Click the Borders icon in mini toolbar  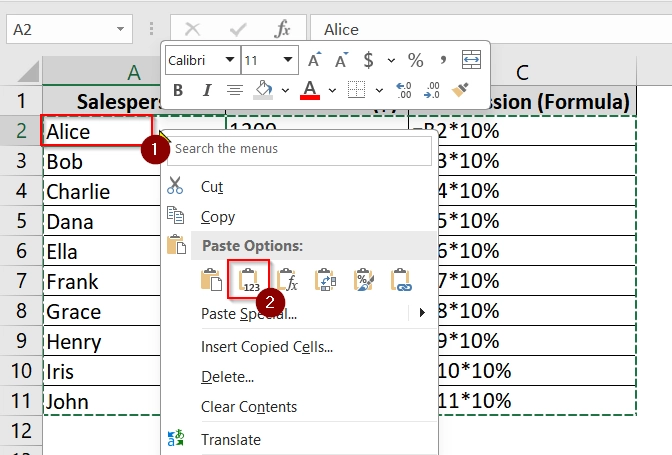click(x=356, y=90)
